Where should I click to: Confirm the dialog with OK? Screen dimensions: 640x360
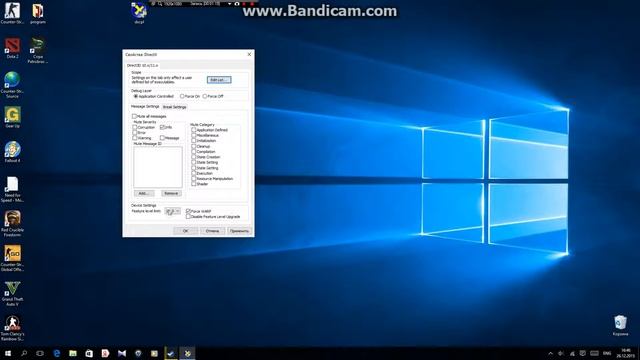186,231
